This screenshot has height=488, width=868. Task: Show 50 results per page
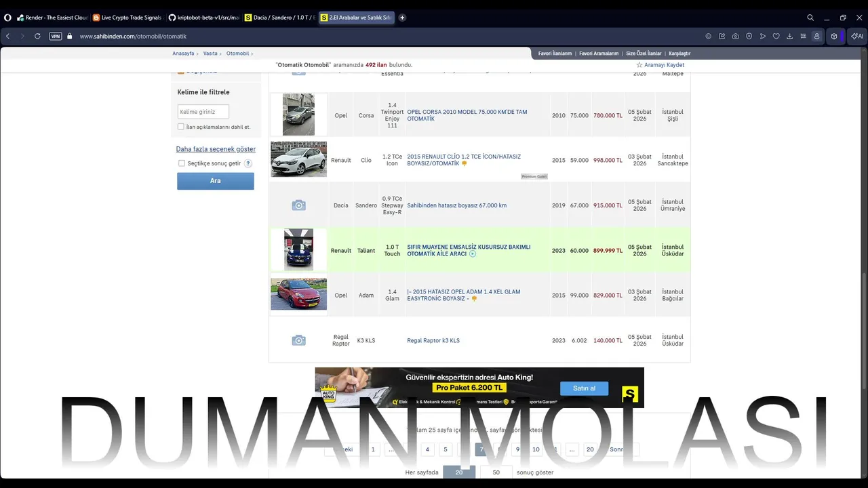pyautogui.click(x=496, y=472)
